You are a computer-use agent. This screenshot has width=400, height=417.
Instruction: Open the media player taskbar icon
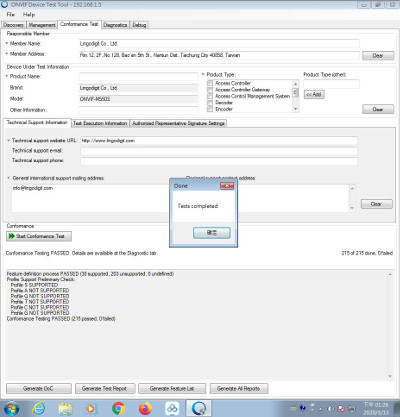click(x=91, y=409)
